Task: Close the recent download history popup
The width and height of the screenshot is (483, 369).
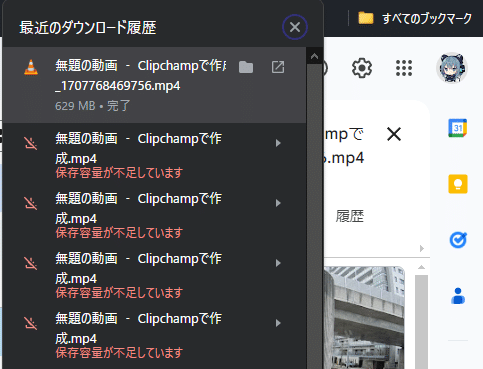Action: [x=295, y=27]
